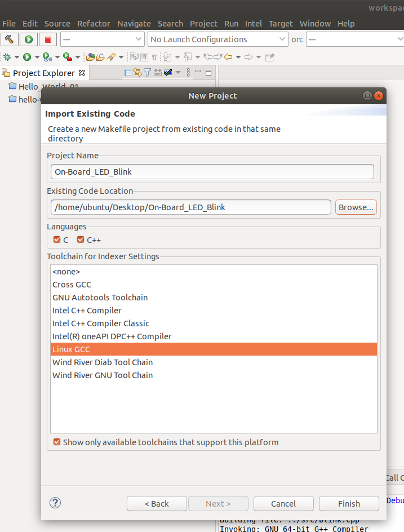
Task: Click the Project Explorer filter funnel icon
Action: [x=147, y=73]
